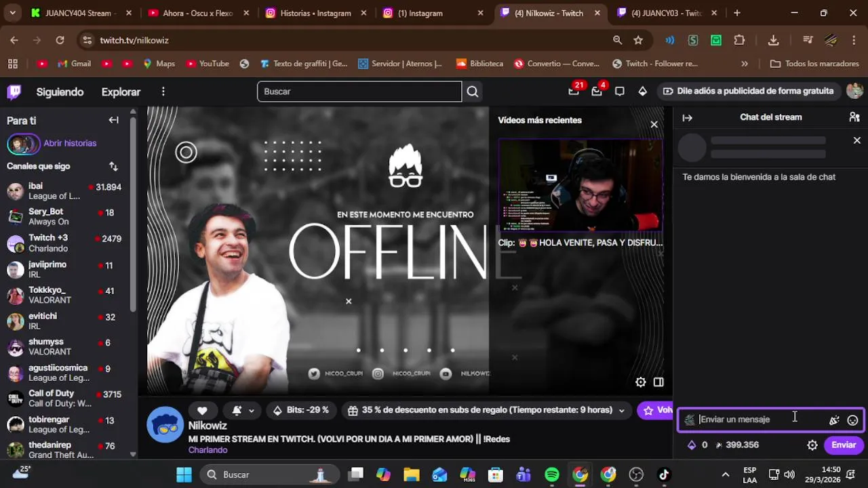Close Videos más recientes panel

click(x=654, y=124)
